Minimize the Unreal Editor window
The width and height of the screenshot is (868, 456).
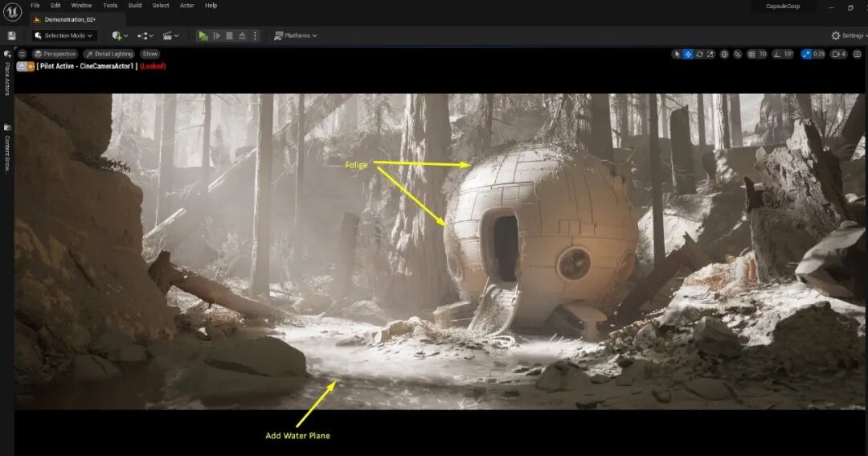click(831, 6)
